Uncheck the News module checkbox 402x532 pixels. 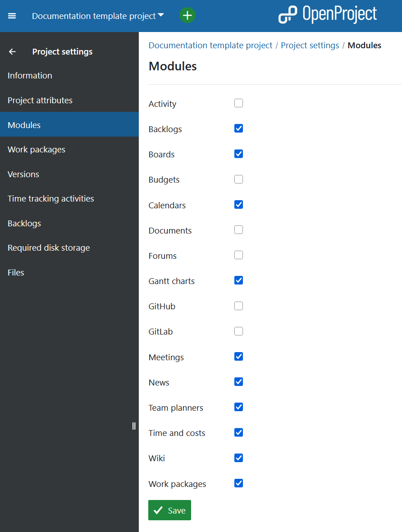coord(238,382)
